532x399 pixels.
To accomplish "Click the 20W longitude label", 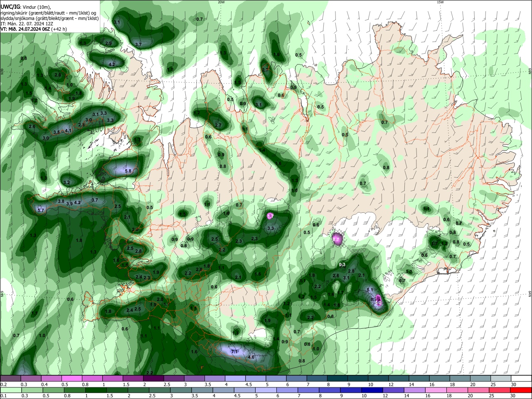I will (221, 2).
